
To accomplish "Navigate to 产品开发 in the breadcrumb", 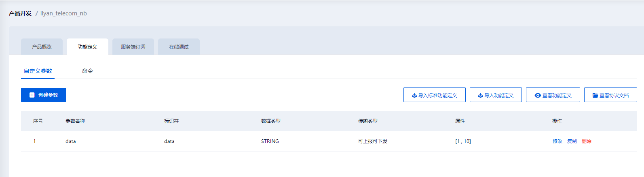I will 20,13.
